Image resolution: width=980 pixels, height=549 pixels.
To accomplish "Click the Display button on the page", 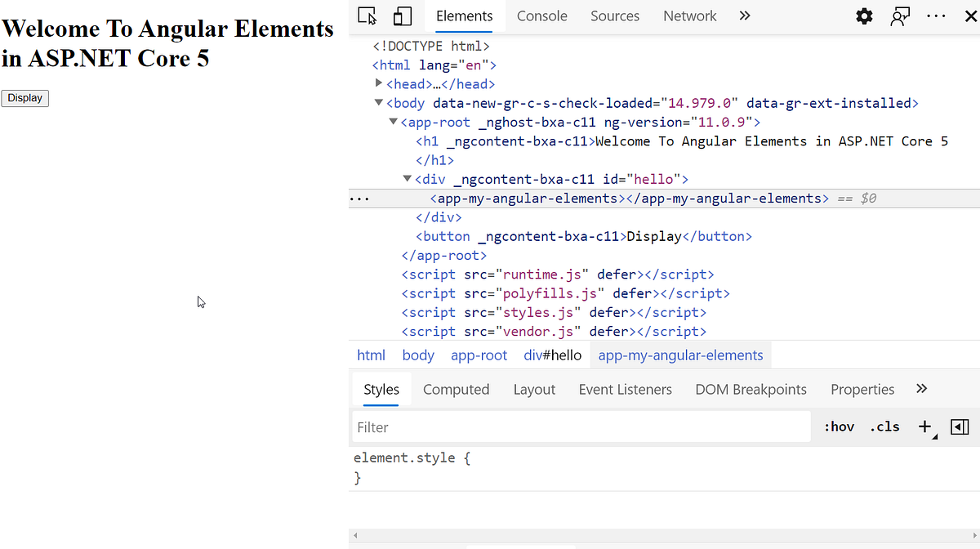I will [x=24, y=98].
